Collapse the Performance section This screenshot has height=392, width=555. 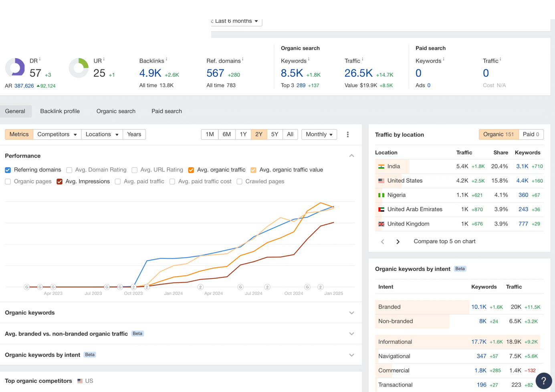351,156
